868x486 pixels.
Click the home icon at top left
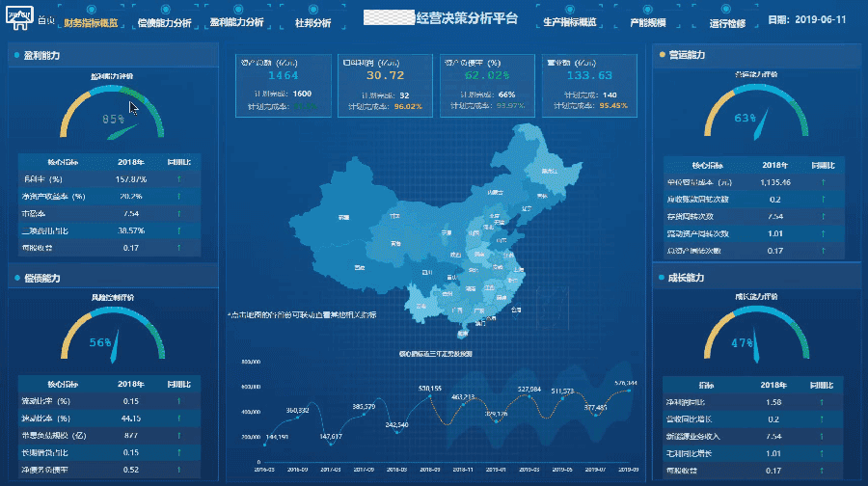[x=19, y=18]
